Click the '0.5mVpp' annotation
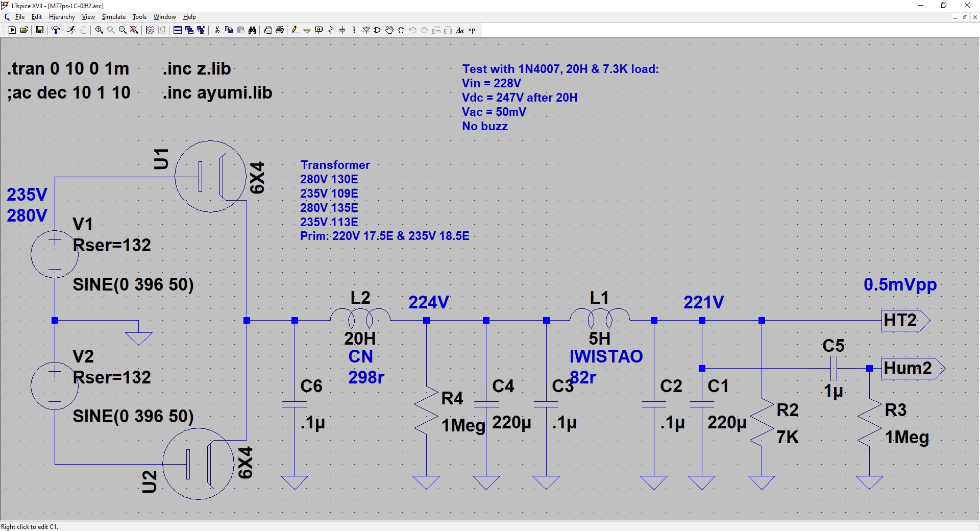 coord(900,284)
